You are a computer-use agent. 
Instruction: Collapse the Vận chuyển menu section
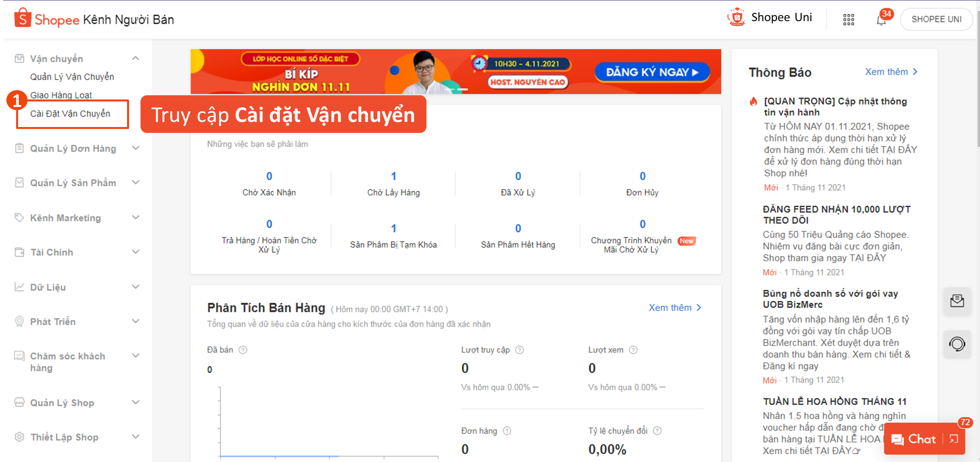[135, 58]
